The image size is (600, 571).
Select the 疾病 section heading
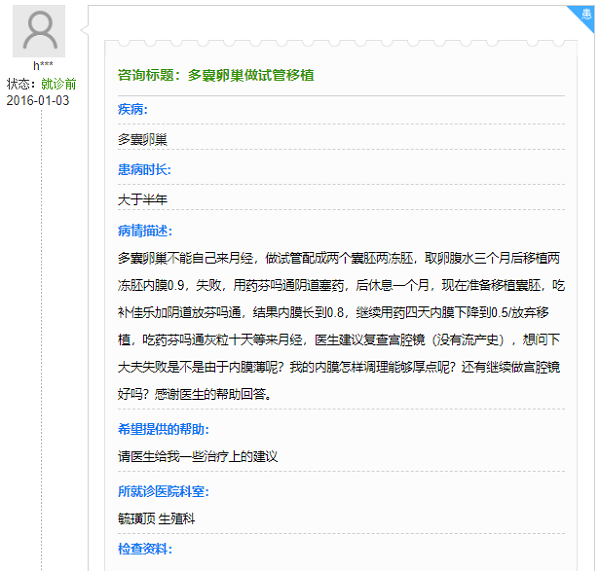[x=133, y=109]
